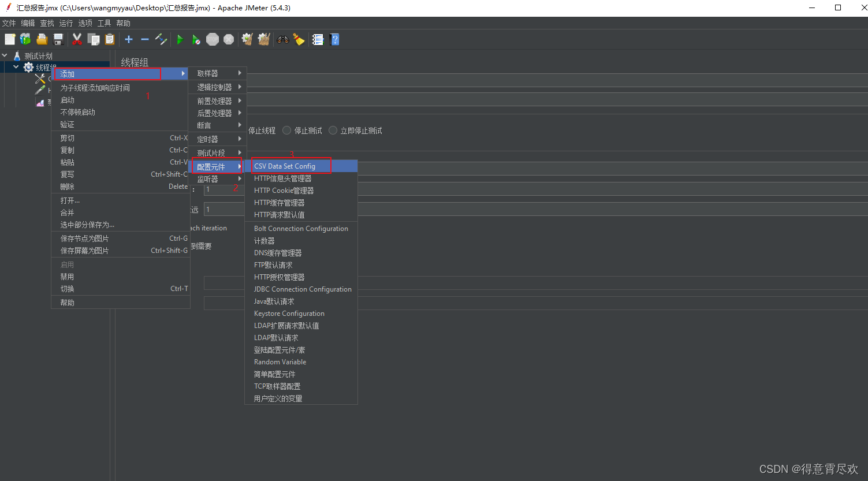Click the Help question mark toolbar icon
The width and height of the screenshot is (868, 481).
(x=334, y=39)
